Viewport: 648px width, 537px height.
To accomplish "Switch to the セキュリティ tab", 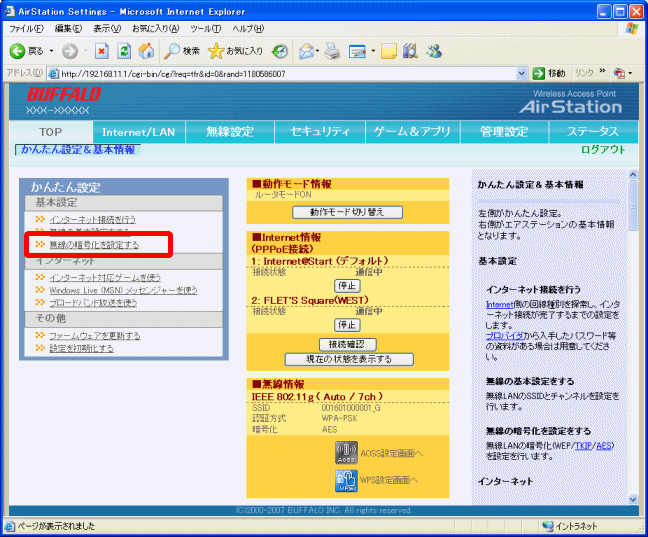I will tap(320, 132).
